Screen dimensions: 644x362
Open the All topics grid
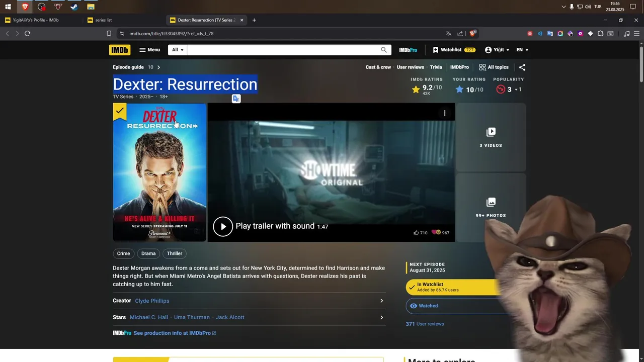[x=494, y=67]
